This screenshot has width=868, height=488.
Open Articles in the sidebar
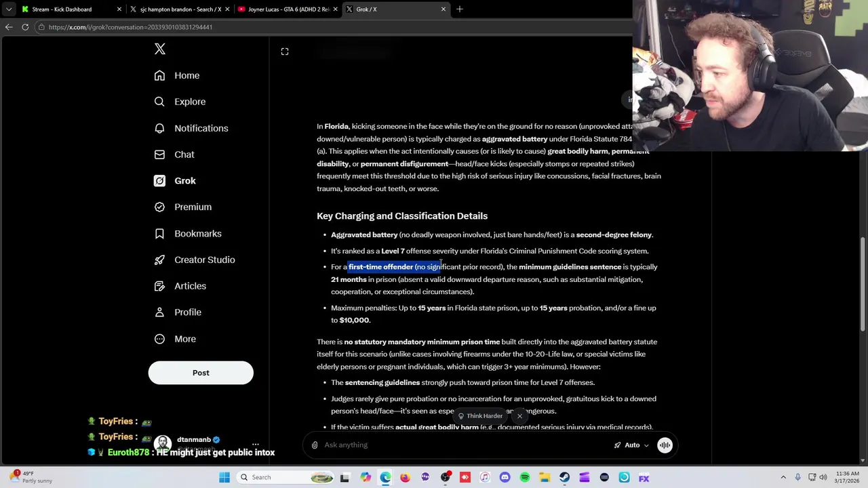[180, 286]
